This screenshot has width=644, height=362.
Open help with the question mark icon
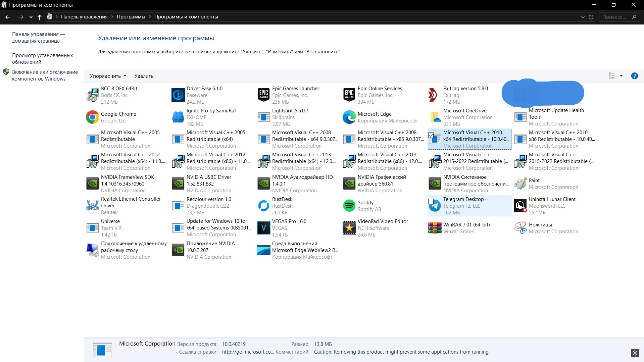[634, 76]
